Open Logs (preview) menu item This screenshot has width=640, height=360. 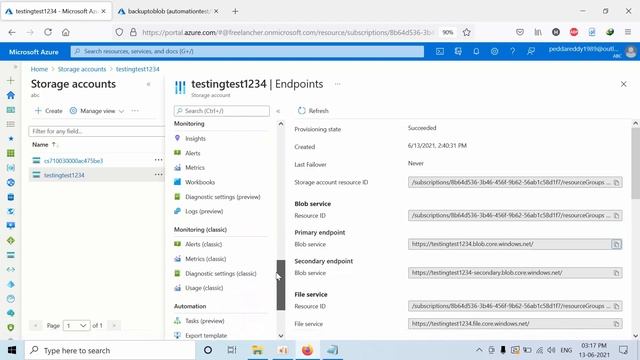coord(204,211)
